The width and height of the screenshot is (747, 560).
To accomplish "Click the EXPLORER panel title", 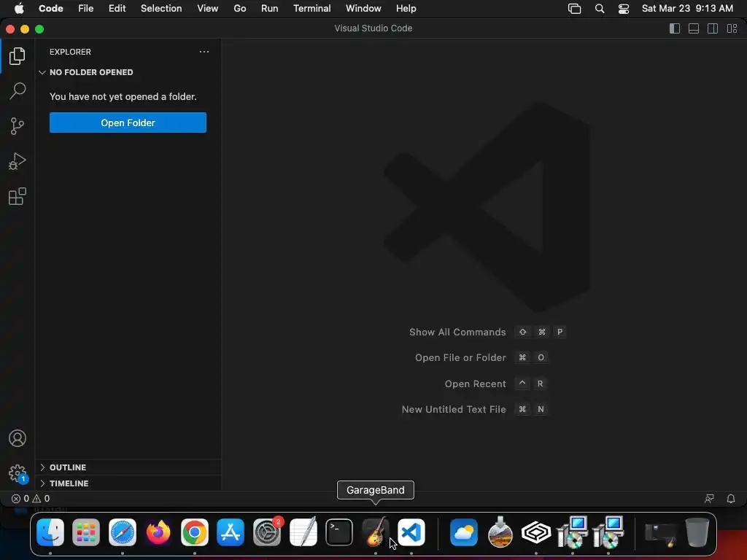I will pyautogui.click(x=70, y=52).
